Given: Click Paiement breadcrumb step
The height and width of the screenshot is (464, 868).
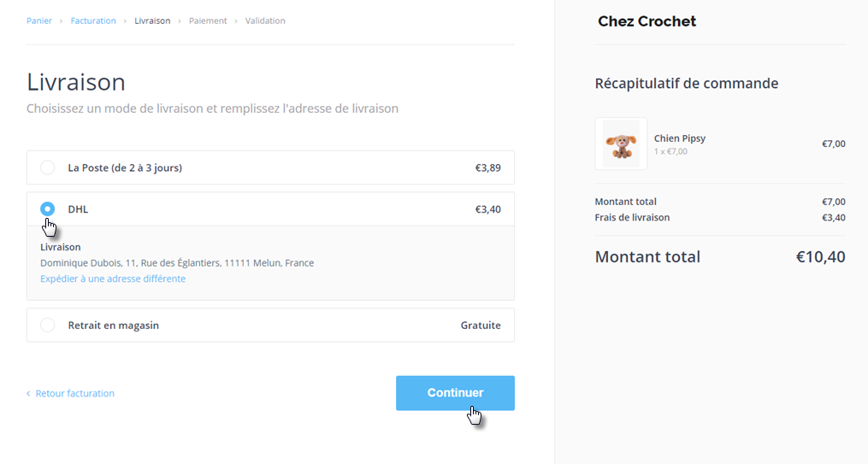Looking at the screenshot, I should coord(208,21).
